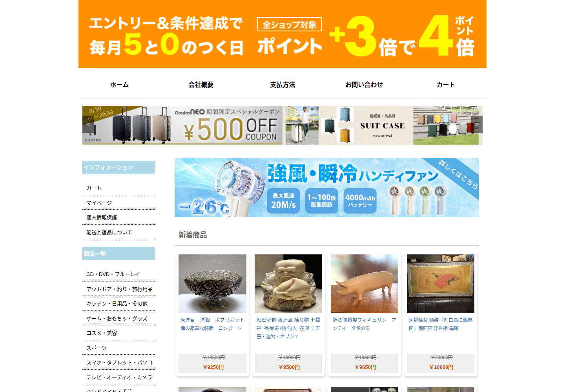Click the ¥9650円 sale price

[x=365, y=367]
